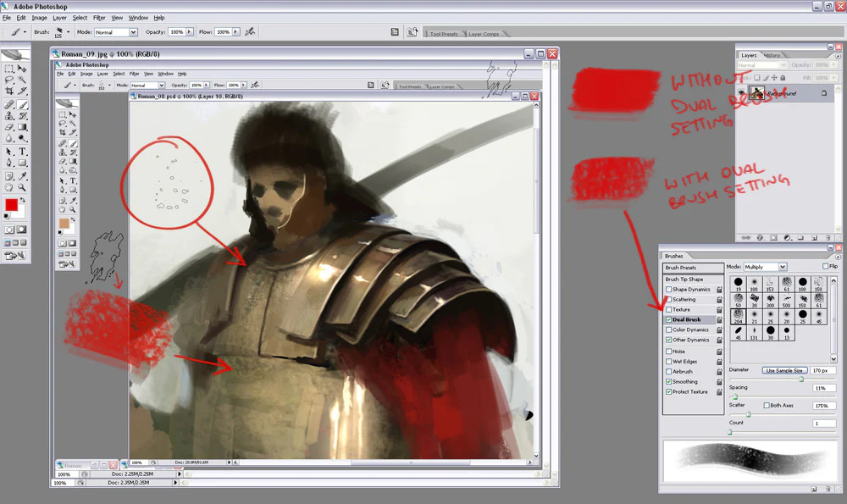847x504 pixels.
Task: Uncheck the Smoothing checkbox
Action: point(669,381)
